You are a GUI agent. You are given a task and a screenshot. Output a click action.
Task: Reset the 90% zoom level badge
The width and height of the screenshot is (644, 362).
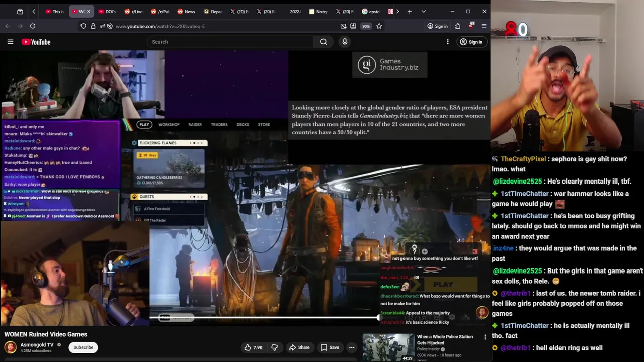pyautogui.click(x=366, y=26)
